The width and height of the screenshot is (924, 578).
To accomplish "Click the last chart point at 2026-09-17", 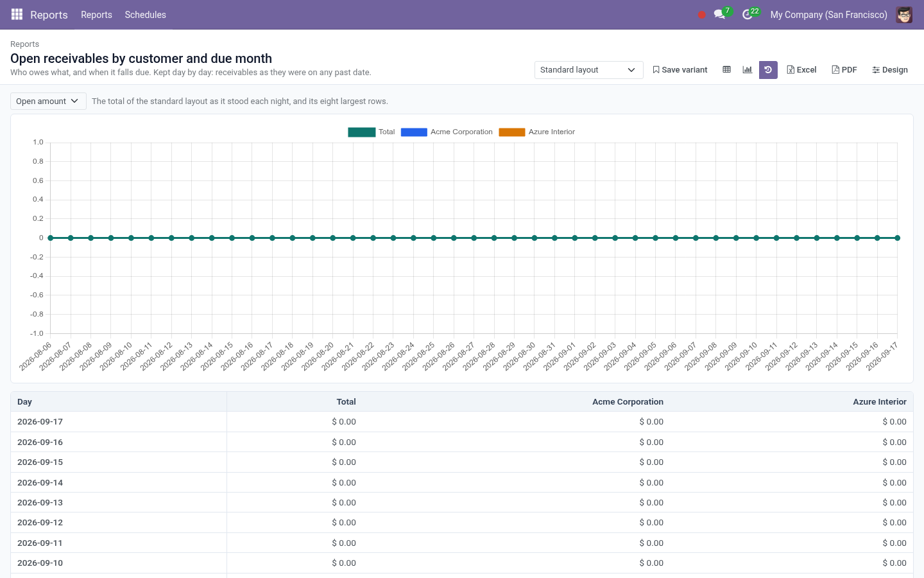I will point(897,238).
